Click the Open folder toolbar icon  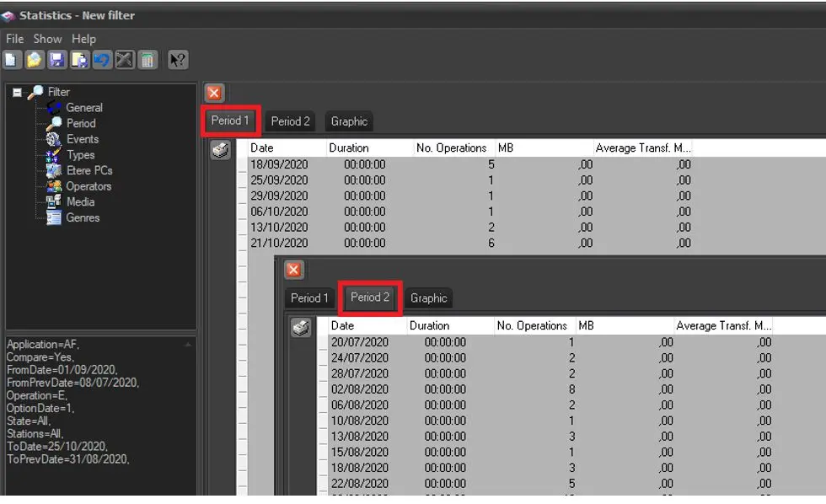point(34,60)
